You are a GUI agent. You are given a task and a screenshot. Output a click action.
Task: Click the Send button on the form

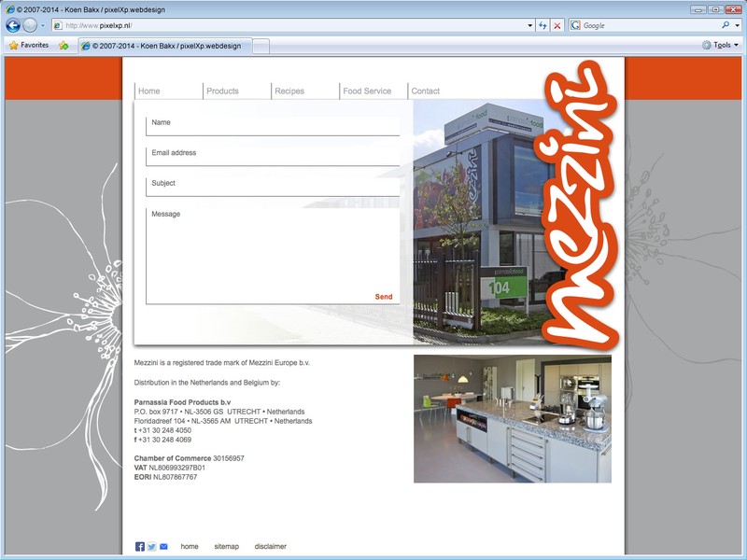click(x=384, y=297)
